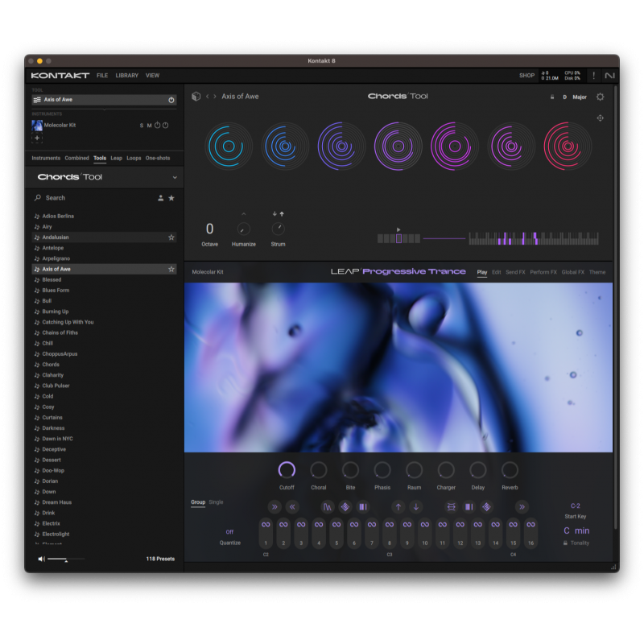The height and width of the screenshot is (644, 644).
Task: Toggle loop mode on pad 16
Action: [x=530, y=525]
